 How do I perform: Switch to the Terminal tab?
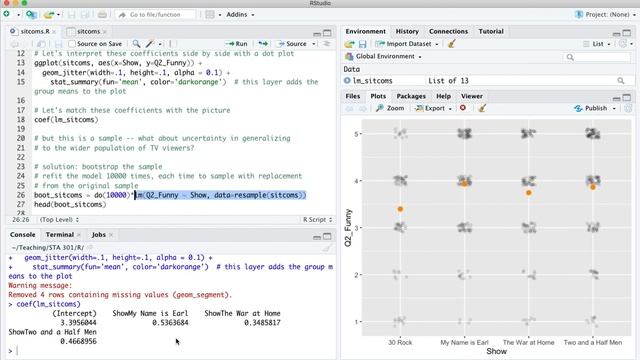tap(60, 235)
